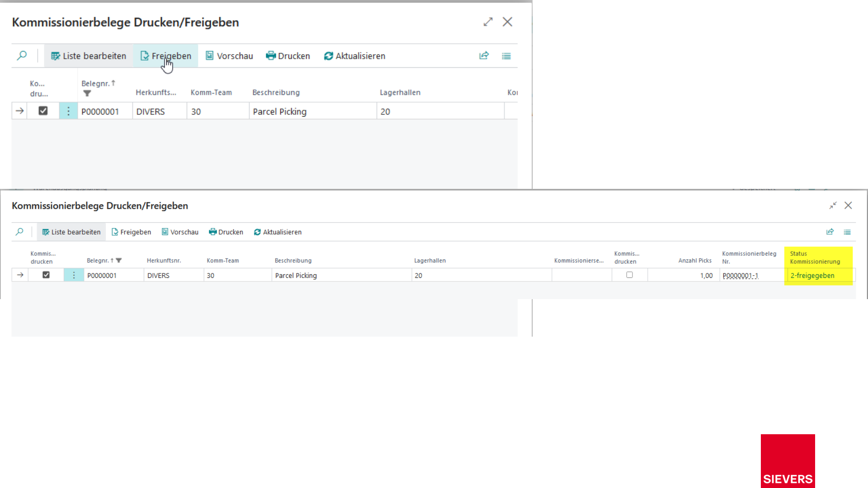Click Parcel Picking cell in upper window
Viewport: 868px width, 488px height.
pyautogui.click(x=313, y=111)
